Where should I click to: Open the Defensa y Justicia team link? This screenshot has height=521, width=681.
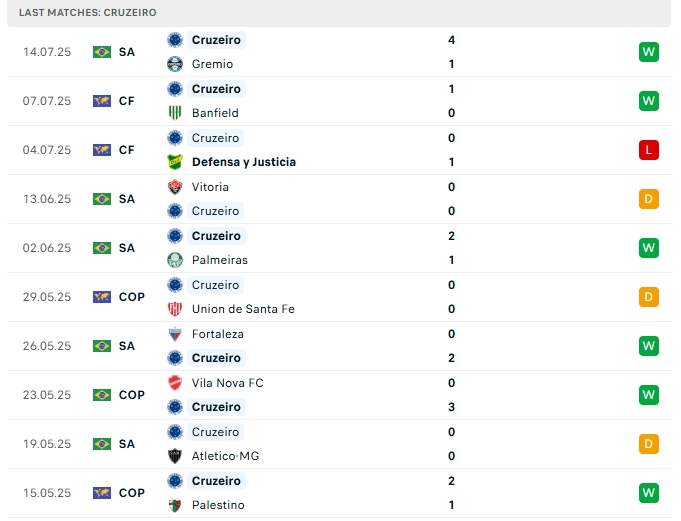tap(243, 162)
